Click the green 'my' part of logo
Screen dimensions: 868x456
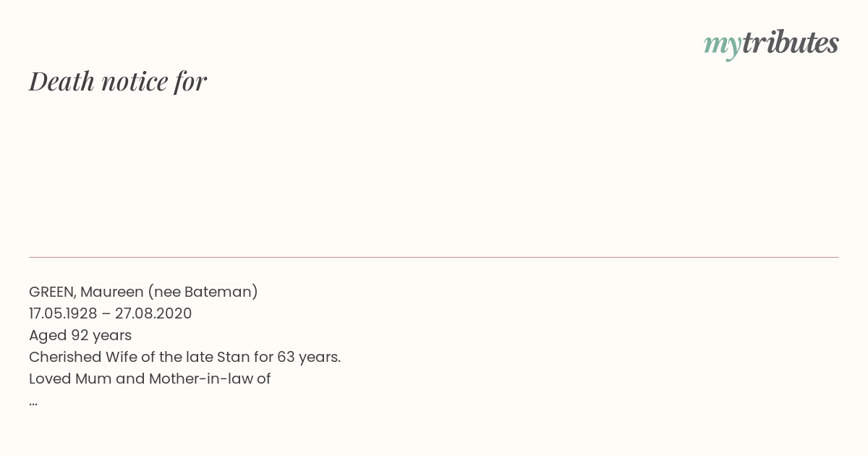pyautogui.click(x=723, y=46)
